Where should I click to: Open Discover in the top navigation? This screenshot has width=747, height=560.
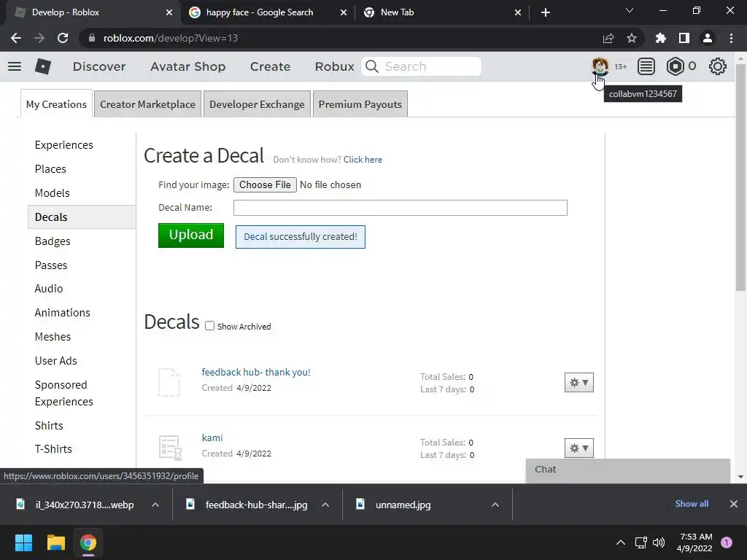99,66
